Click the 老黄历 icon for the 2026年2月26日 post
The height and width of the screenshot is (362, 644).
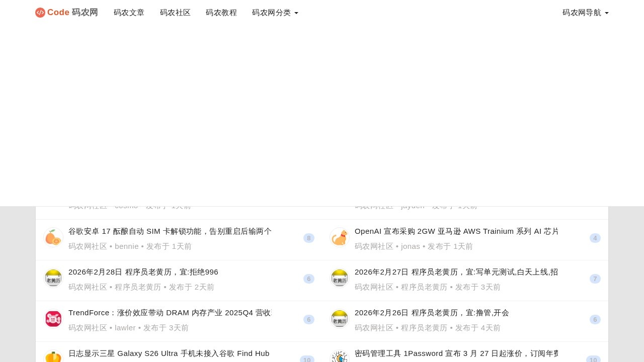coord(340,318)
